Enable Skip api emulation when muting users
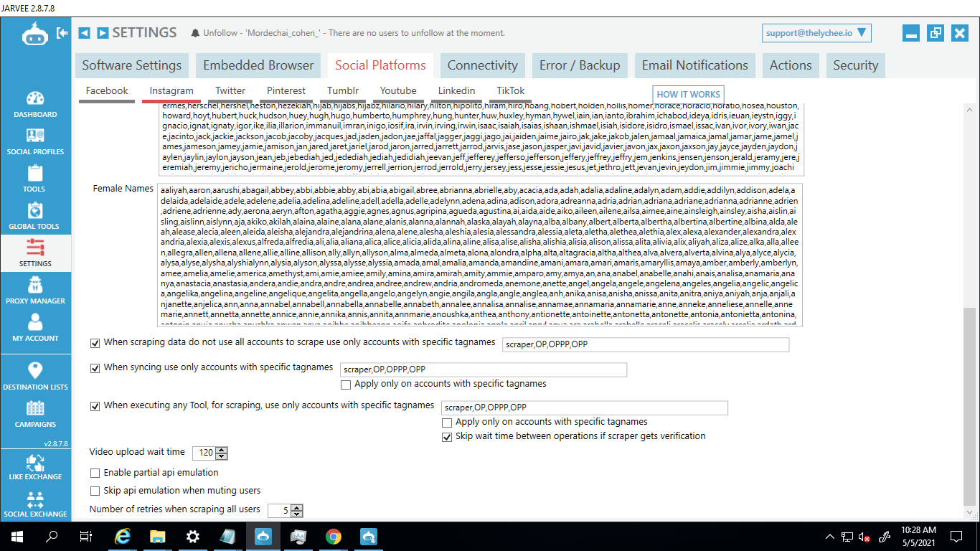Image resolution: width=980 pixels, height=551 pixels. (x=95, y=491)
